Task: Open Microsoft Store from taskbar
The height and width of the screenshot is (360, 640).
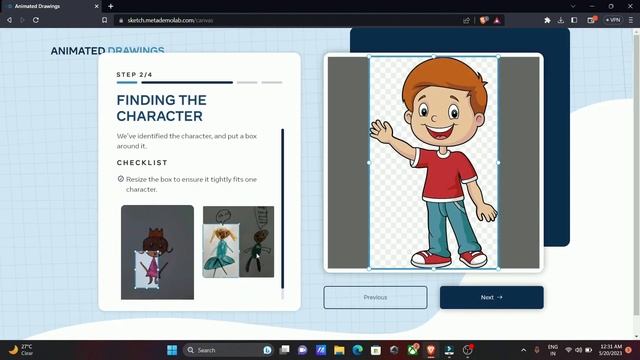Action: (x=376, y=350)
